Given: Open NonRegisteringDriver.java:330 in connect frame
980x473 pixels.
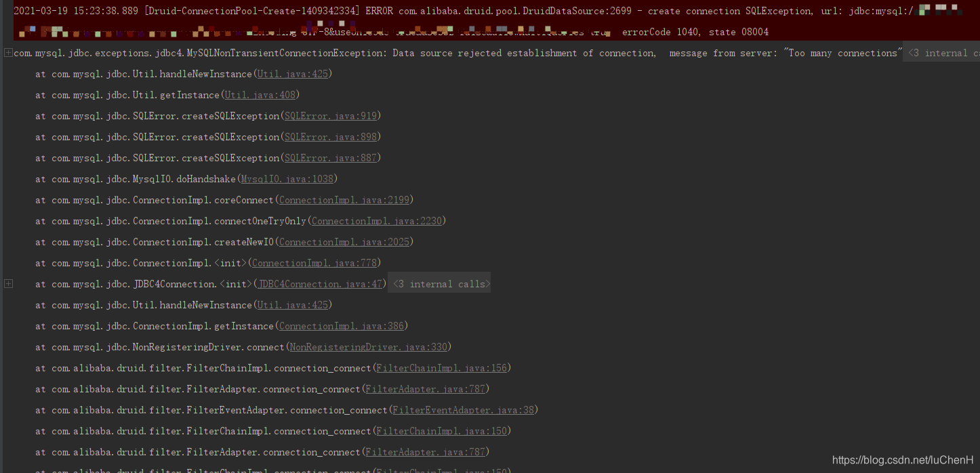Looking at the screenshot, I should [369, 347].
